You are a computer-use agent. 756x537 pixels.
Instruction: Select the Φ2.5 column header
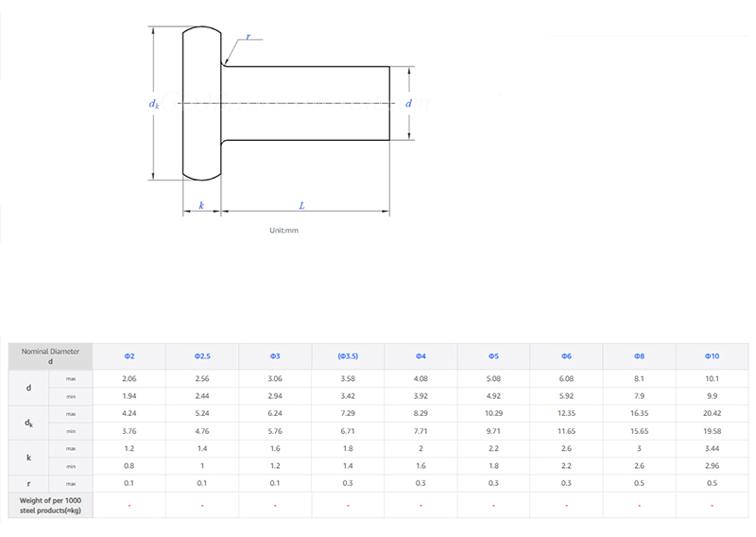(x=202, y=355)
